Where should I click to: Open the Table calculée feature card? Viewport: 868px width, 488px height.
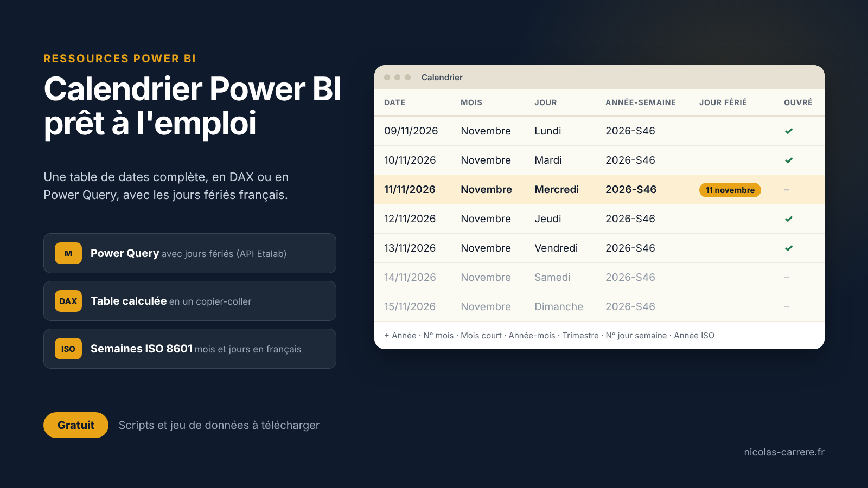[190, 301]
